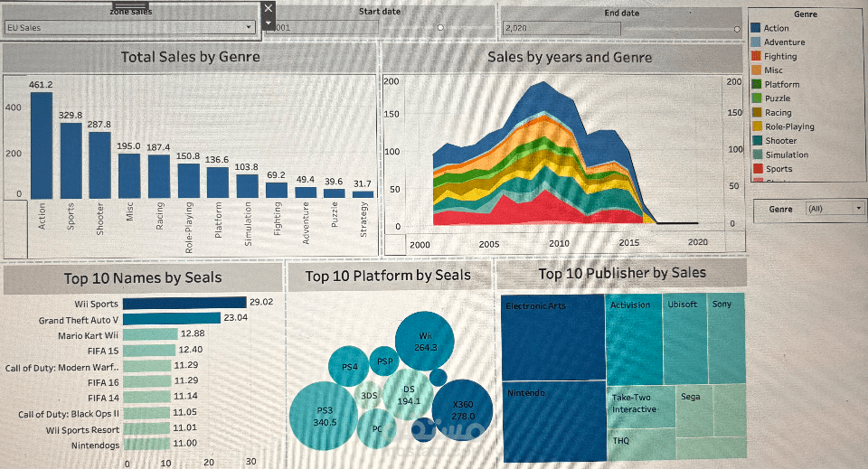868x469 pixels.
Task: Select the Wii 264.3 bubble
Action: click(x=425, y=342)
